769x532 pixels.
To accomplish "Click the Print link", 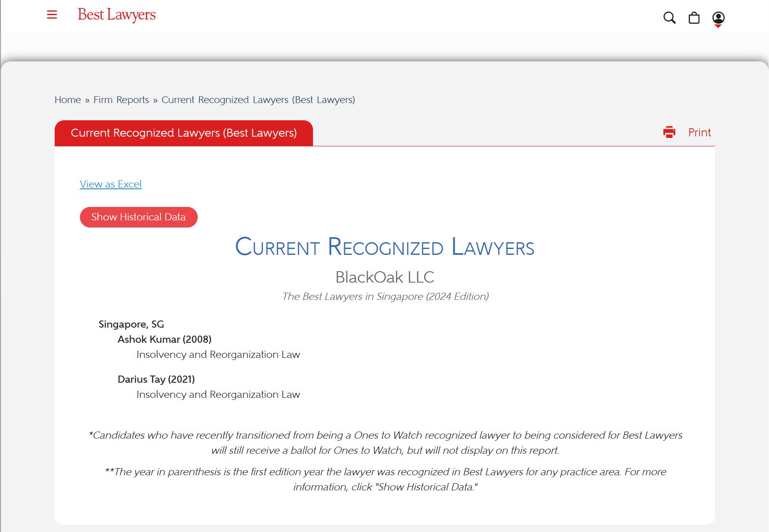I will [699, 132].
